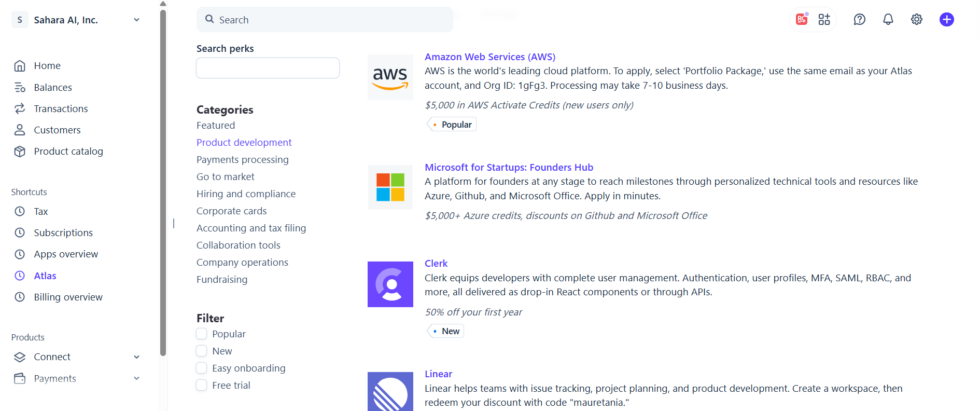Click the Microsoft logo thumbnail
This screenshot has height=411, width=980.
(390, 187)
